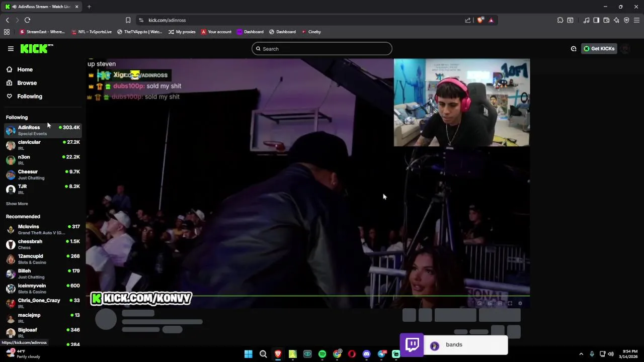This screenshot has height=362, width=644.
Task: Go back to previous page
Action: tap(8, 20)
